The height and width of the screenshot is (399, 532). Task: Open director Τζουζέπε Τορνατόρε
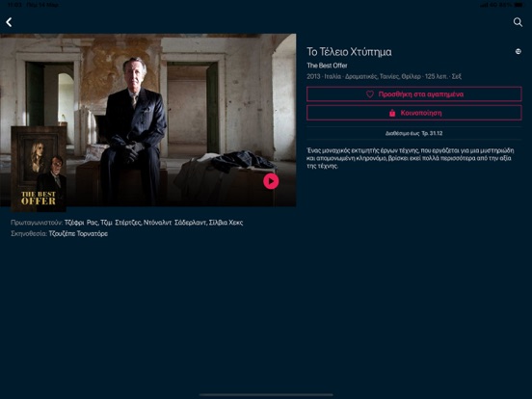[78, 234]
